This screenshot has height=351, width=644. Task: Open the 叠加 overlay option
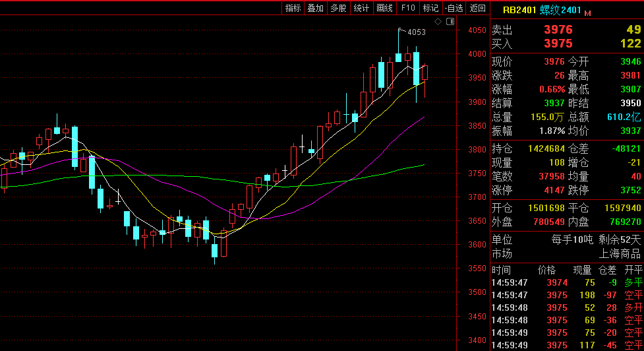click(x=315, y=8)
